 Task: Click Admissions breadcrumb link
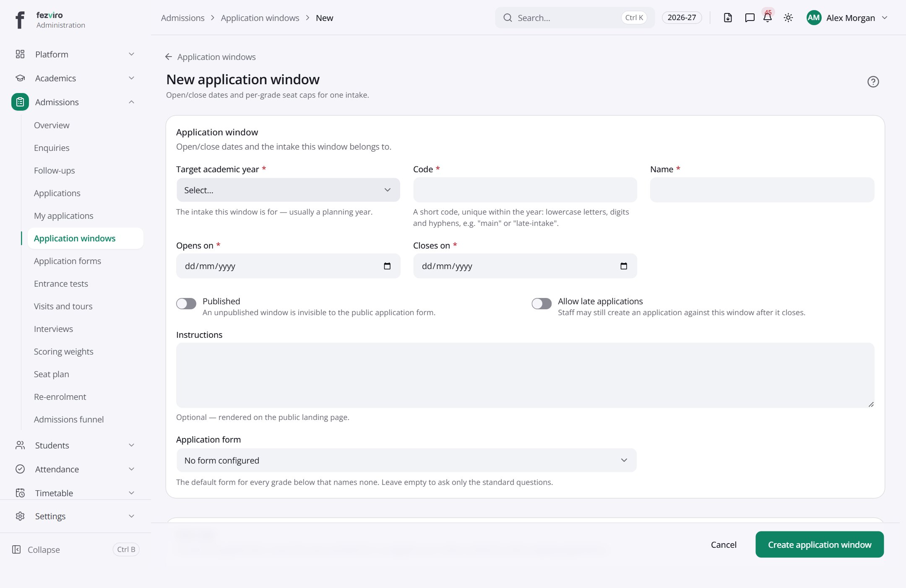pyautogui.click(x=182, y=18)
